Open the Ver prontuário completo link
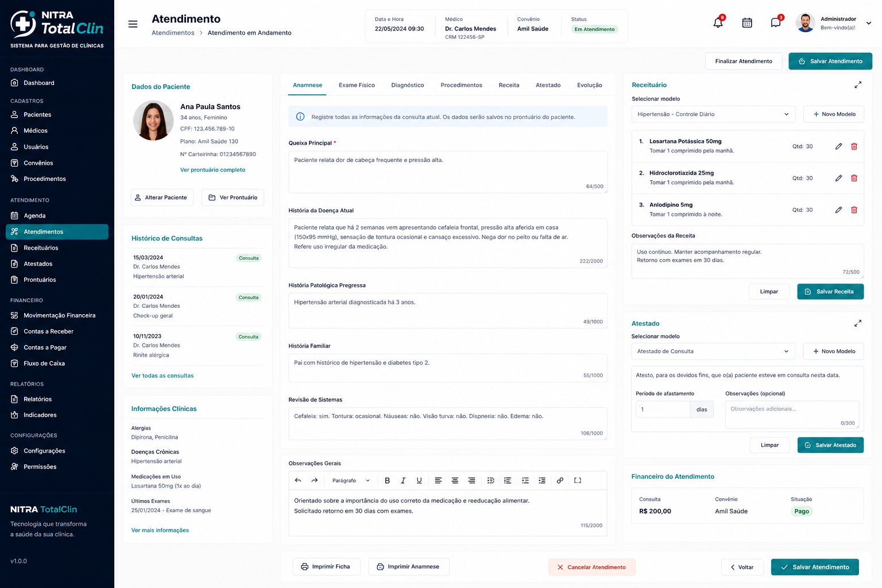This screenshot has width=882, height=588. click(x=212, y=170)
